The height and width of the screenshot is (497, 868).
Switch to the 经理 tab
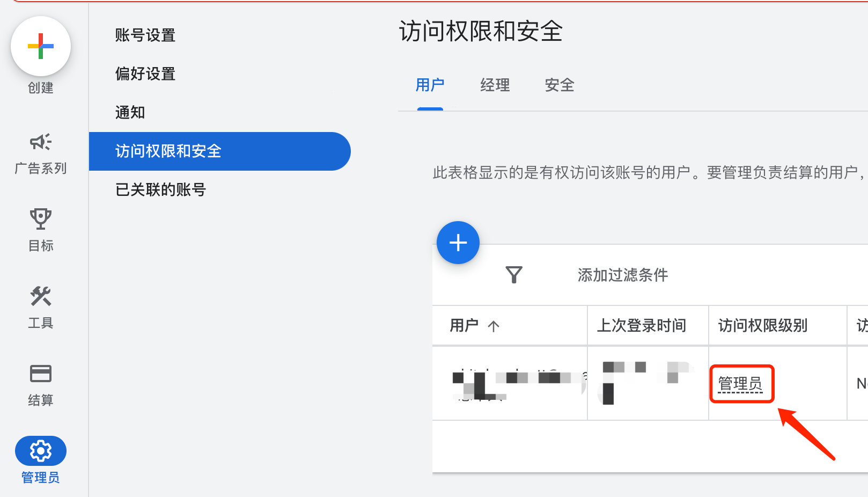click(495, 85)
